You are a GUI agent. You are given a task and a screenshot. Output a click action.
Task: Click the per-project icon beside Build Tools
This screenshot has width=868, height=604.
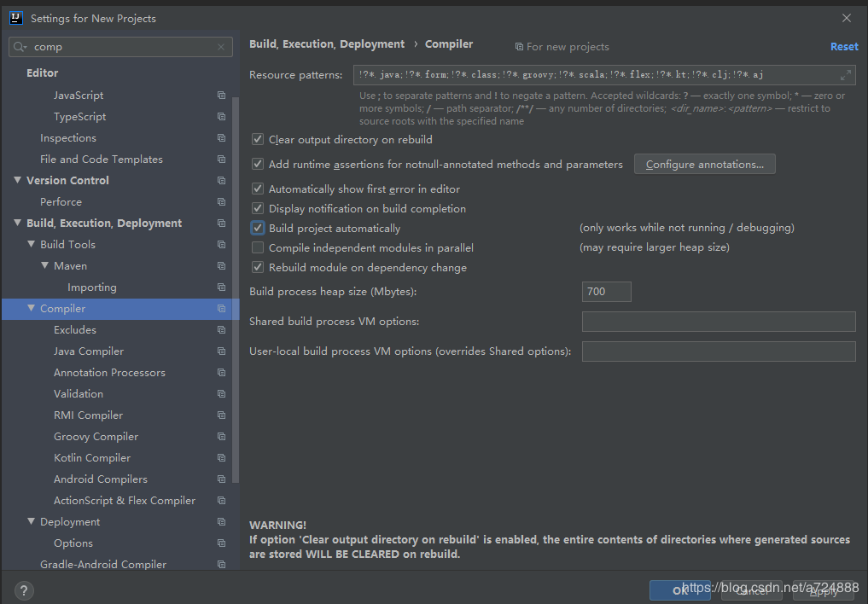click(x=221, y=245)
